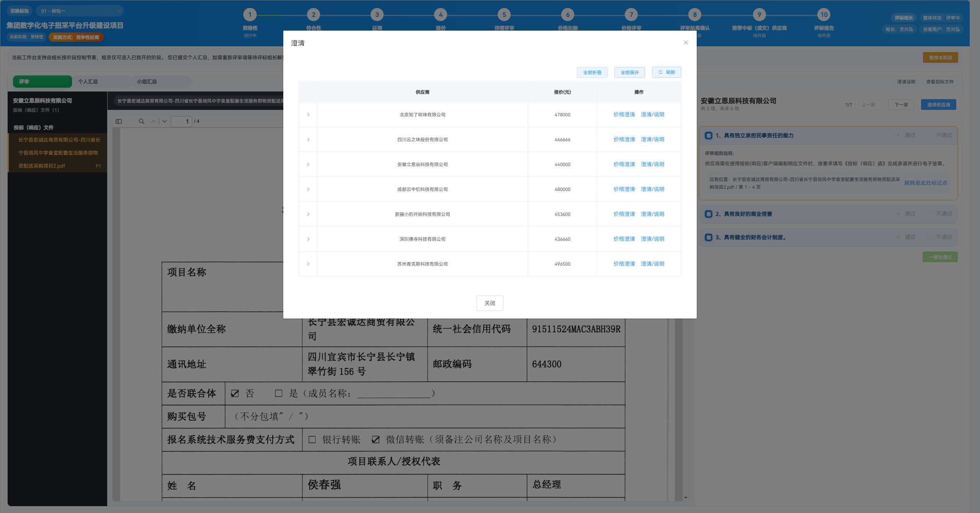
Task: Toggle the PDF viewer sidebar icon
Action: pyautogui.click(x=119, y=121)
